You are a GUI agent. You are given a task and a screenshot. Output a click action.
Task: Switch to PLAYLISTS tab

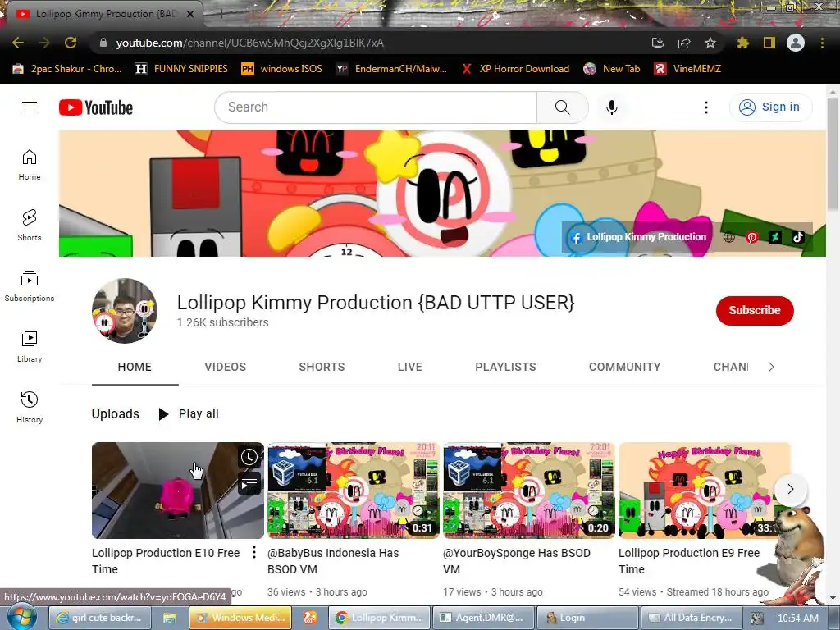505,367
